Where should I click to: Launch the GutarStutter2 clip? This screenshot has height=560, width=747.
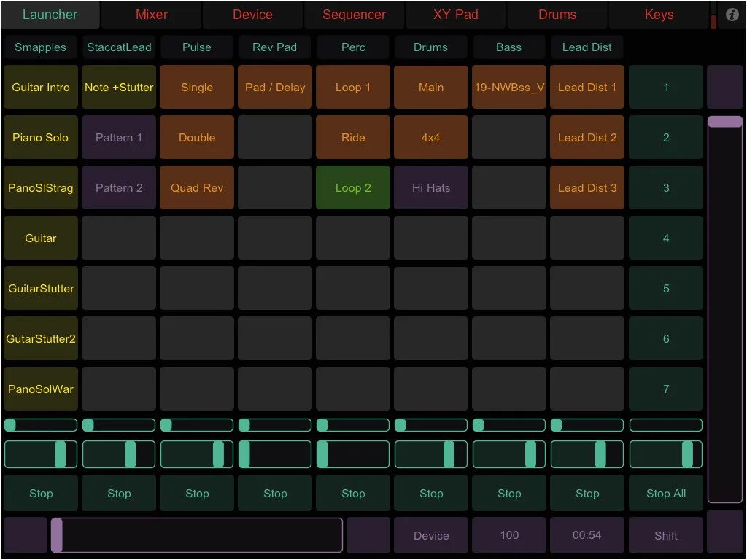tap(41, 338)
